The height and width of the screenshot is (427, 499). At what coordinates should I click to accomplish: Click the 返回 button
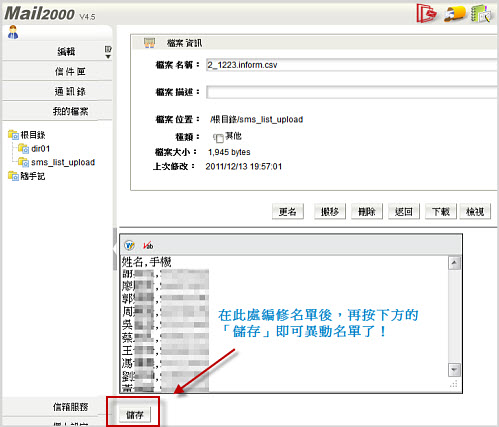(404, 211)
